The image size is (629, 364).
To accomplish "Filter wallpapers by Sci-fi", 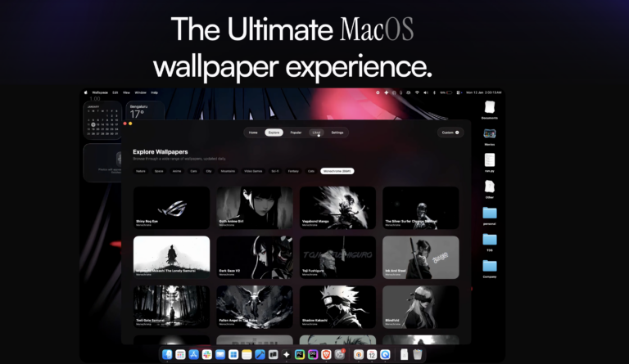I will click(275, 171).
